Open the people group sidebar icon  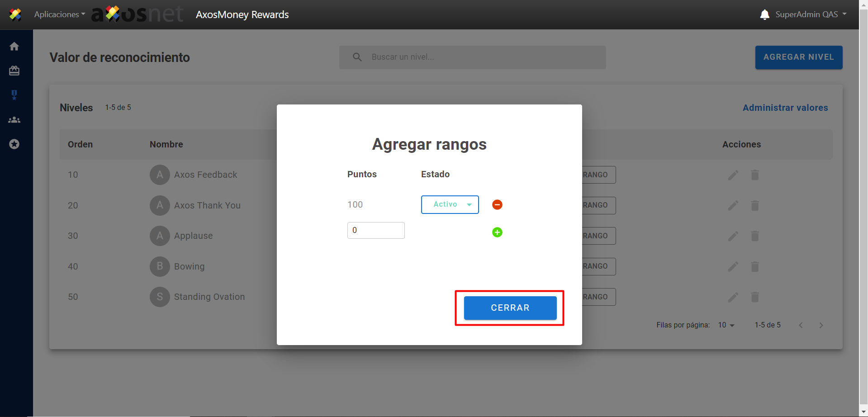(x=14, y=120)
